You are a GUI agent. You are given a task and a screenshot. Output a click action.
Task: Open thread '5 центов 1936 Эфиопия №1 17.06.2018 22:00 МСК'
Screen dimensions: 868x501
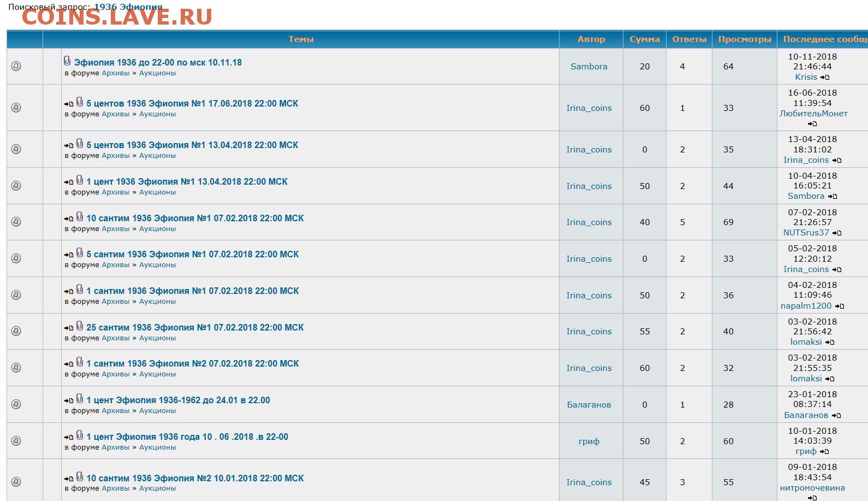192,104
